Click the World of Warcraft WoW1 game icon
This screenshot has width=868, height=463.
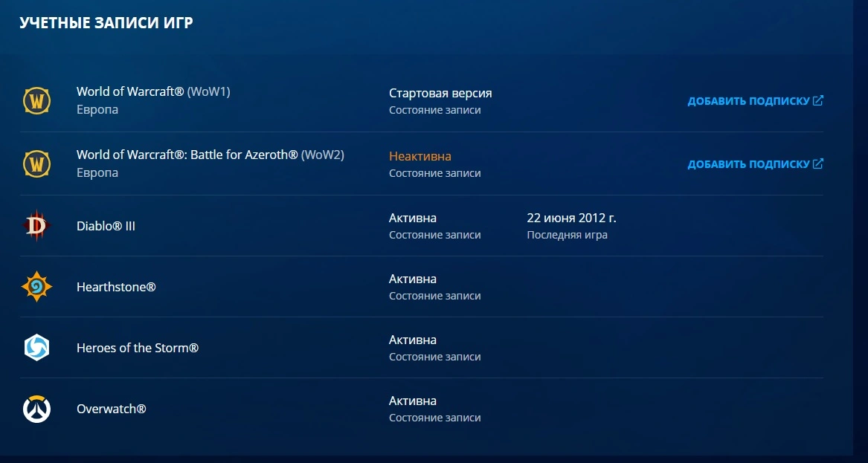click(36, 101)
